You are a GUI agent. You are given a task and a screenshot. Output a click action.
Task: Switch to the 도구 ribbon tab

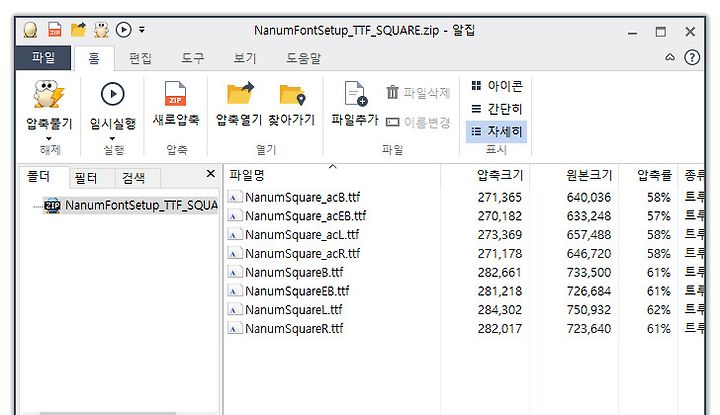(192, 58)
